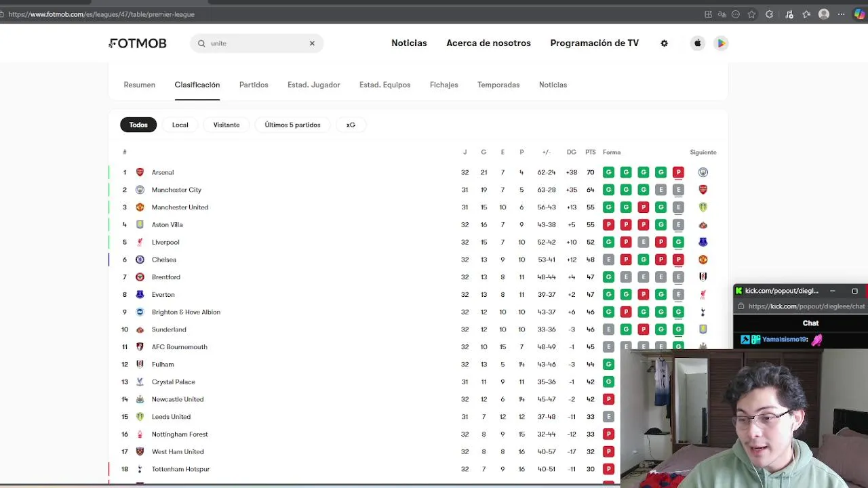Select the Local table filter
Viewport: 868px width, 488px height.
pos(180,125)
